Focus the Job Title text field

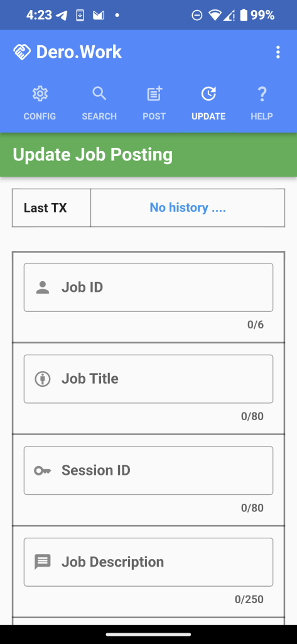(148, 379)
